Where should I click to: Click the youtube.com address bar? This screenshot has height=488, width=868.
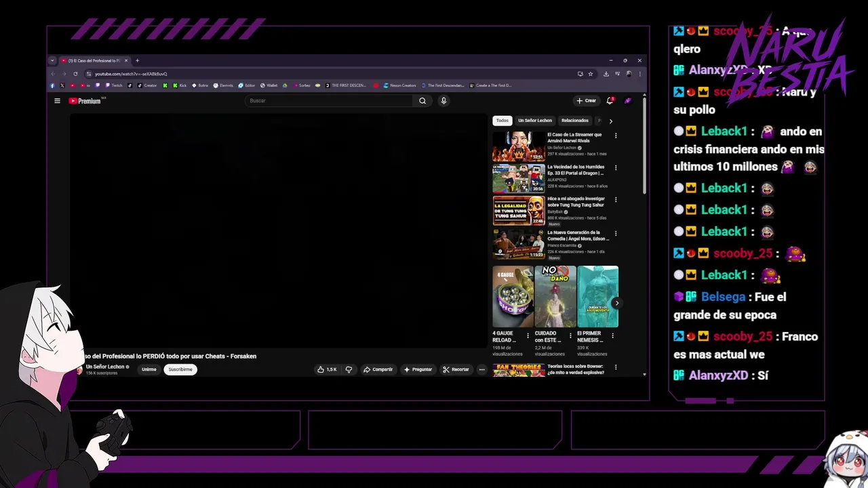click(332, 74)
